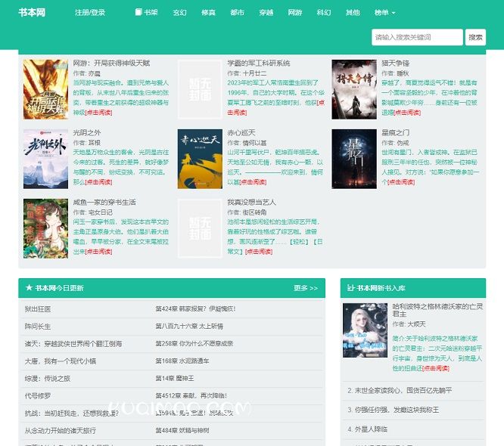The image size is (504, 446).
Task: Select the 玄幻 category
Action: [x=179, y=13]
